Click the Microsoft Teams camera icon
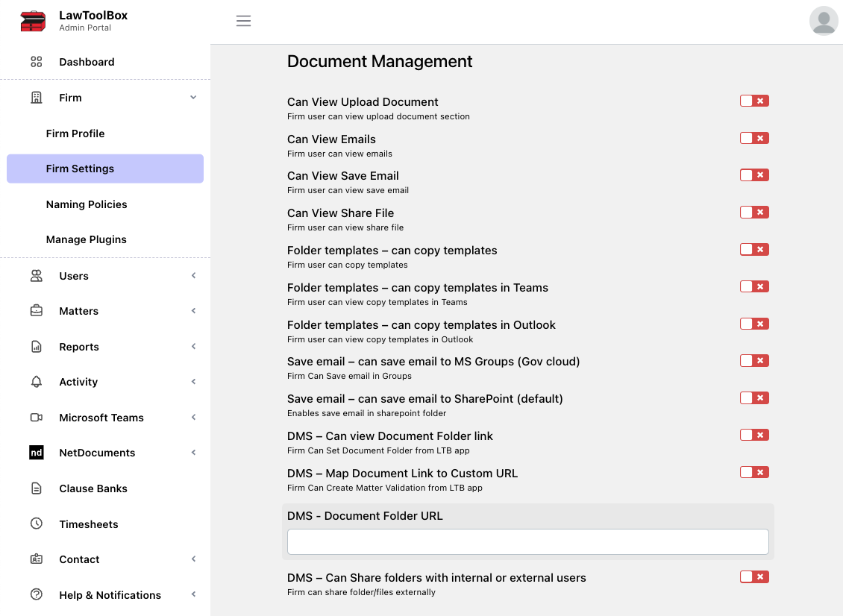 coord(36,418)
